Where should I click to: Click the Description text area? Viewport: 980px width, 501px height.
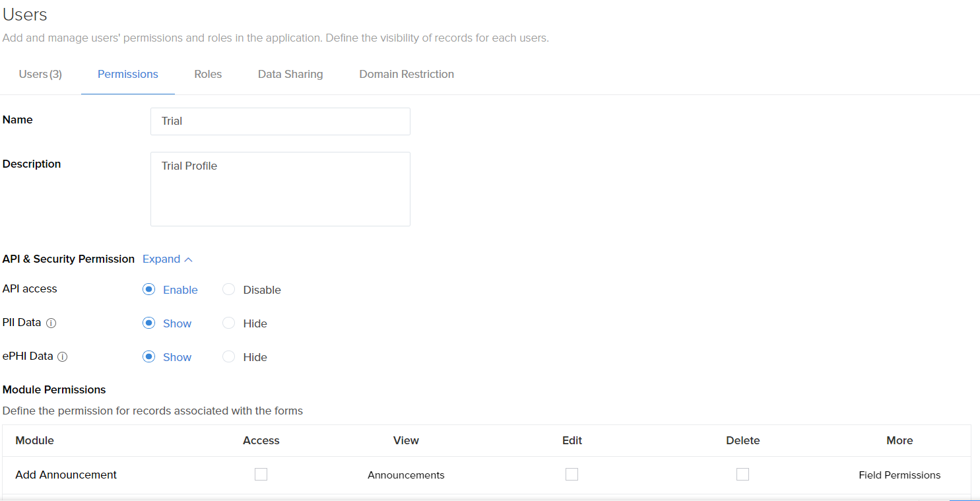point(280,189)
